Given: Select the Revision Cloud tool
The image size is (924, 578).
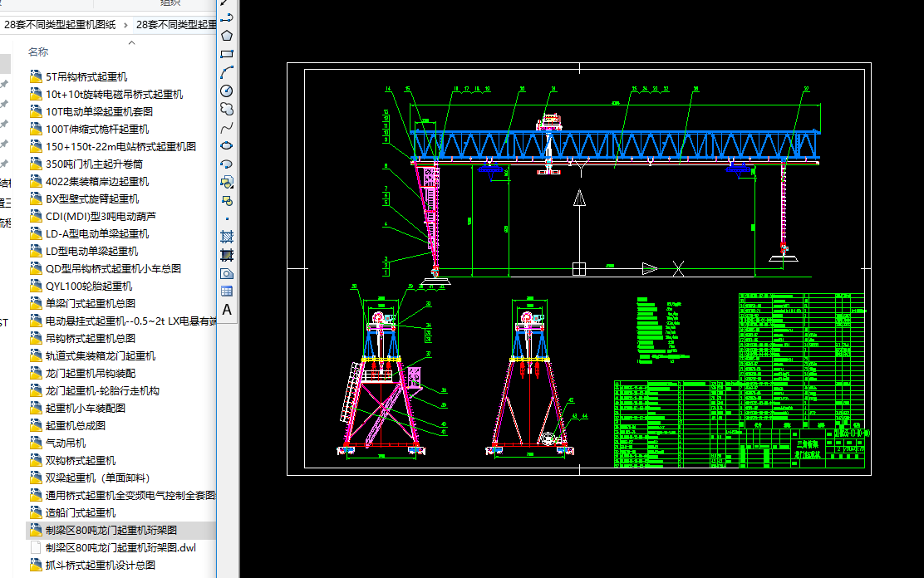Looking at the screenshot, I should (226, 109).
